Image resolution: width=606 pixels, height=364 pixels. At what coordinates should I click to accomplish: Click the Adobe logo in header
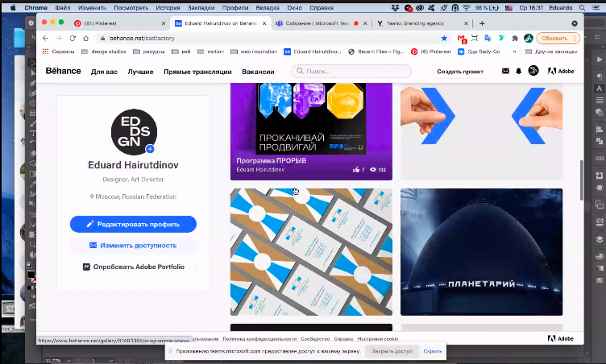tap(561, 72)
